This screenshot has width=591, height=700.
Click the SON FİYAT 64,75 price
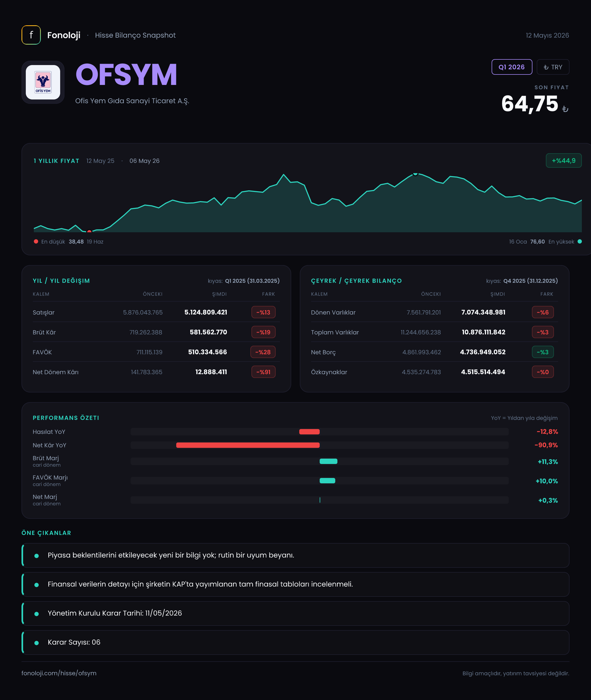pyautogui.click(x=530, y=103)
